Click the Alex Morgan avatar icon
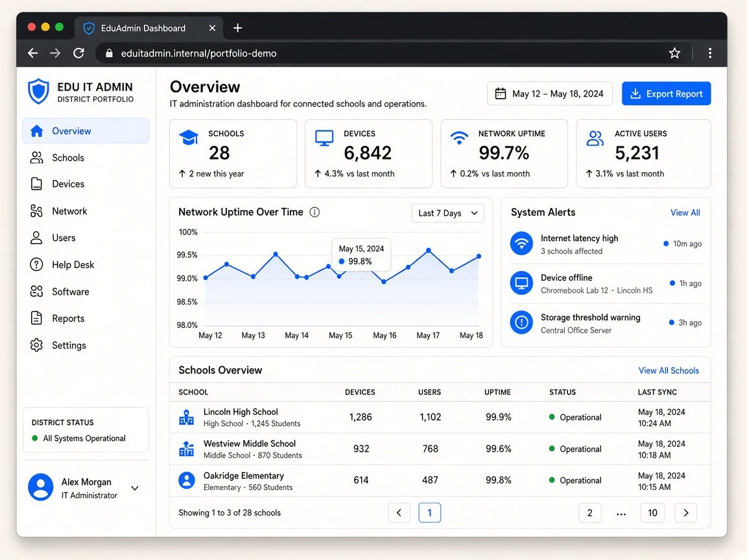The image size is (747, 560). tap(40, 487)
